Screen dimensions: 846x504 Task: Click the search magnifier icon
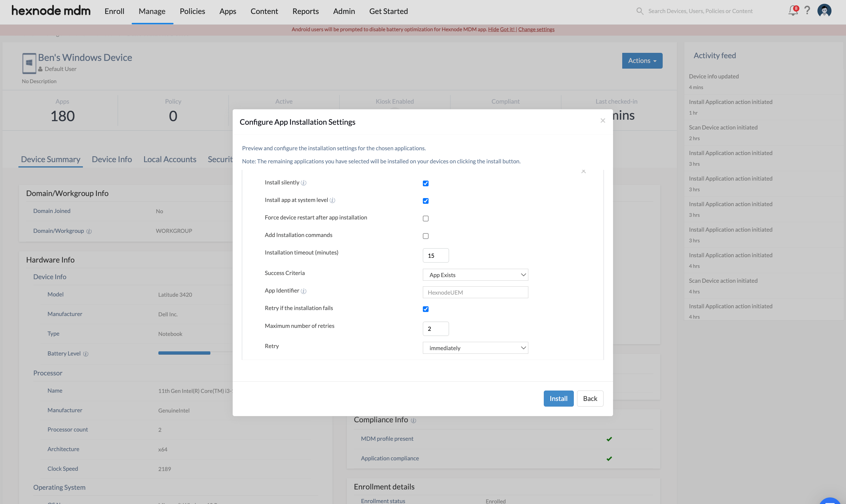tap(640, 11)
